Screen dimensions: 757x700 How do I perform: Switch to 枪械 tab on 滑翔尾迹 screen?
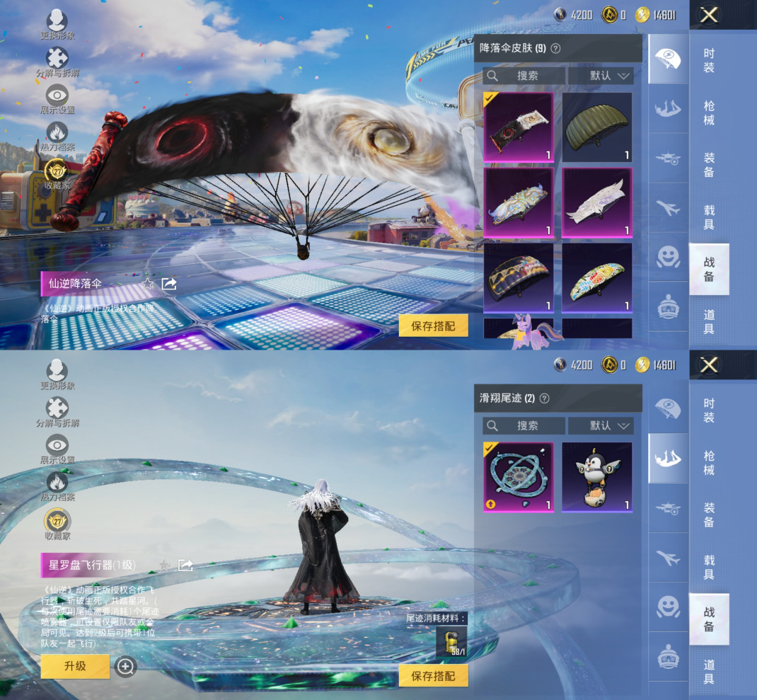[x=709, y=463]
